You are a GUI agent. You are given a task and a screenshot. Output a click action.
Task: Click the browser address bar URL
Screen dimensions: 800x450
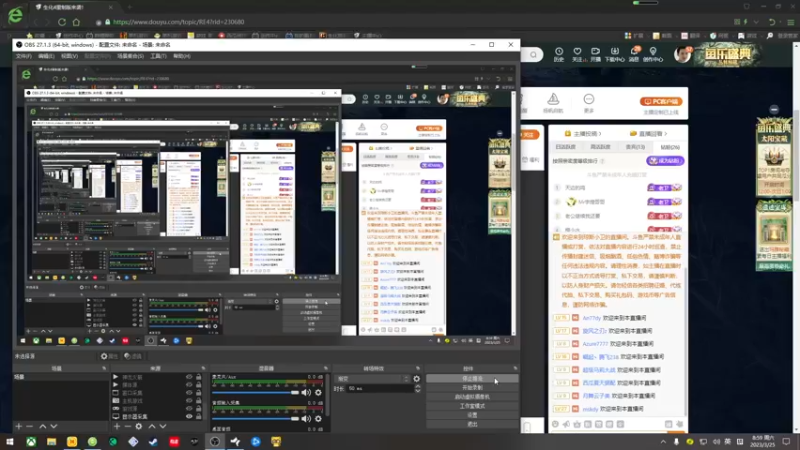point(179,22)
